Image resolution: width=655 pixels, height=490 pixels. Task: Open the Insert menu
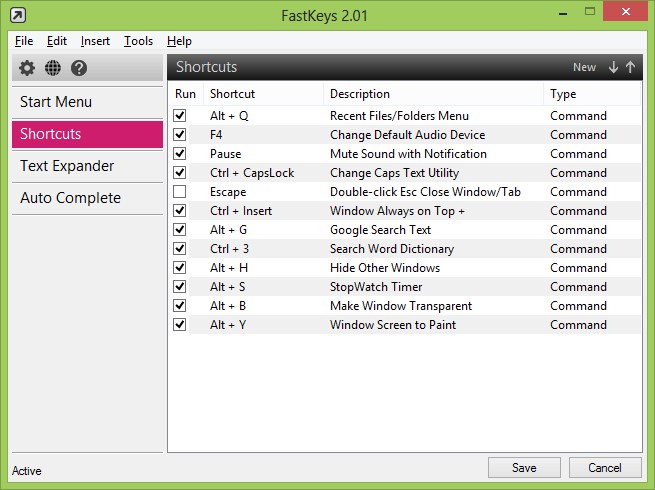click(x=95, y=41)
